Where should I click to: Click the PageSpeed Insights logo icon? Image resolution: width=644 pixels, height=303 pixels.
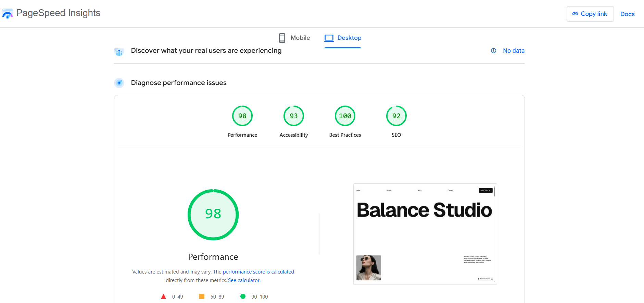(7, 14)
